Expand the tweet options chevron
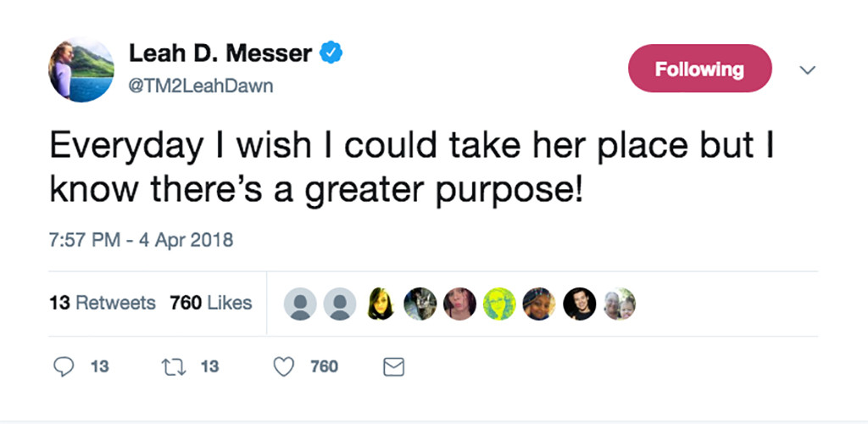The image size is (868, 424). tap(808, 70)
